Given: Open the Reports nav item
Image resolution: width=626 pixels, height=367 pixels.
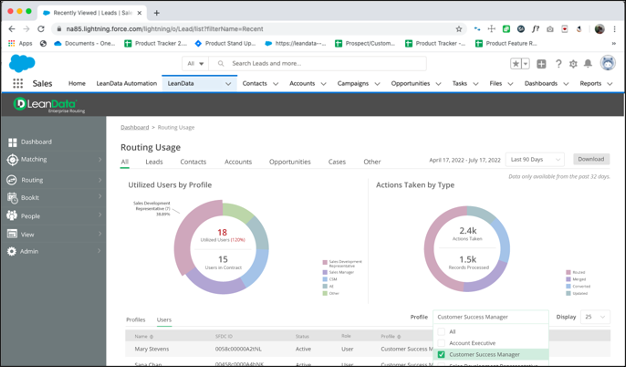Looking at the screenshot, I should pyautogui.click(x=590, y=83).
